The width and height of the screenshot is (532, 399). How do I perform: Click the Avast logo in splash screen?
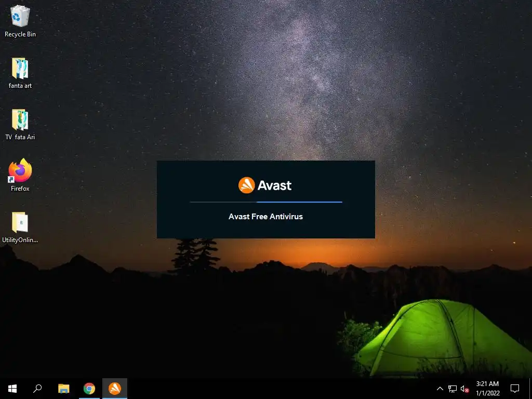pyautogui.click(x=265, y=185)
